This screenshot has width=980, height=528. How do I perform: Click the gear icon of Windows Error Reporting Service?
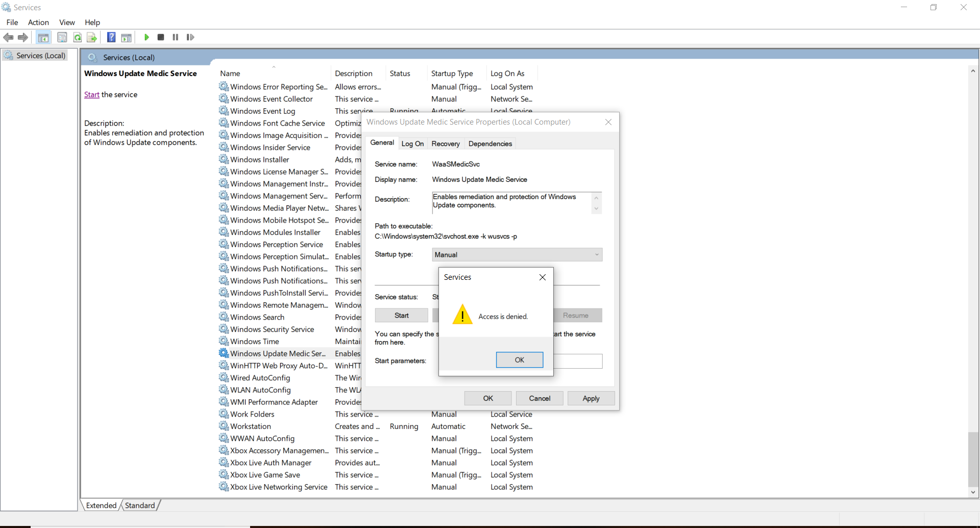(x=224, y=86)
